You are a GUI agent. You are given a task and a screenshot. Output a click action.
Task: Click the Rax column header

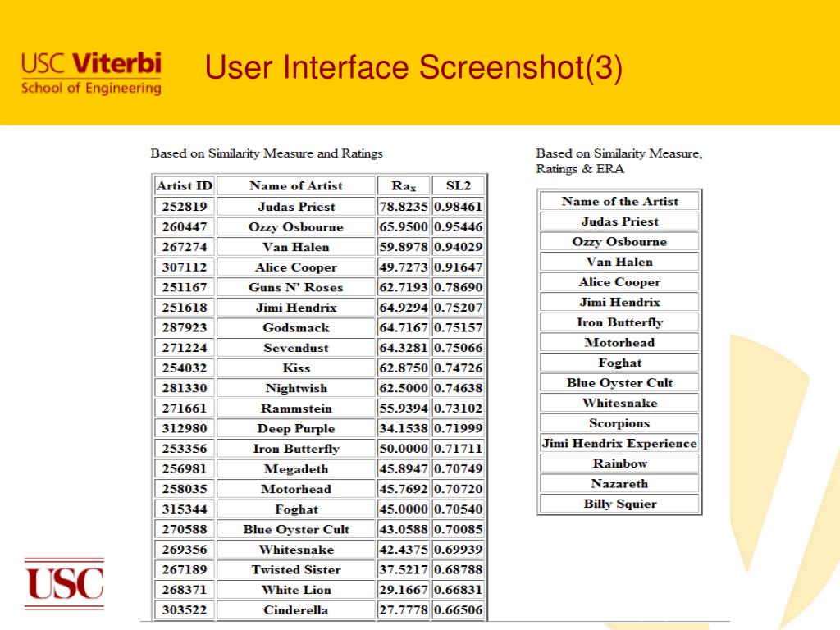tap(404, 186)
